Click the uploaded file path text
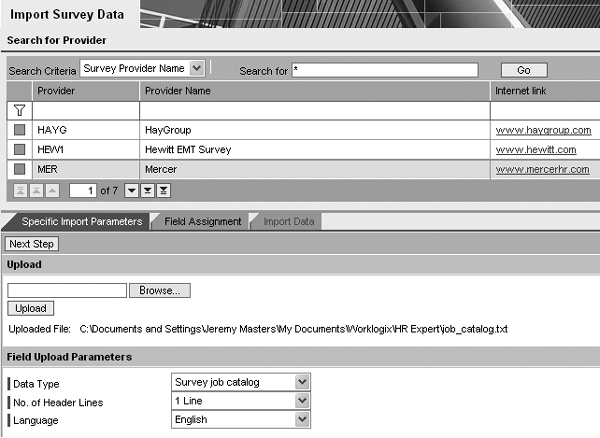This screenshot has width=600, height=438. [x=293, y=329]
